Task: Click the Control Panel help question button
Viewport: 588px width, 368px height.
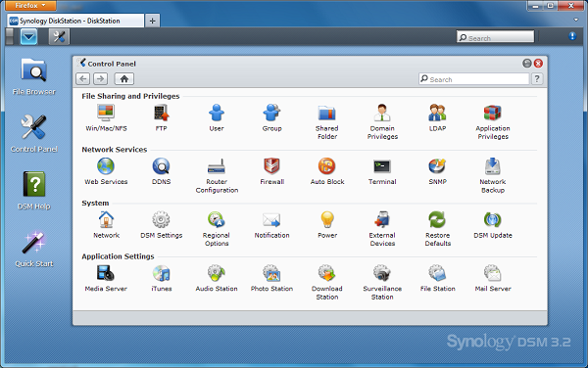Action: pyautogui.click(x=537, y=79)
